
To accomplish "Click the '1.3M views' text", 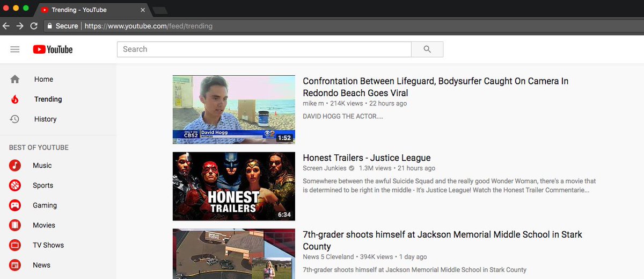I will click(x=375, y=168).
